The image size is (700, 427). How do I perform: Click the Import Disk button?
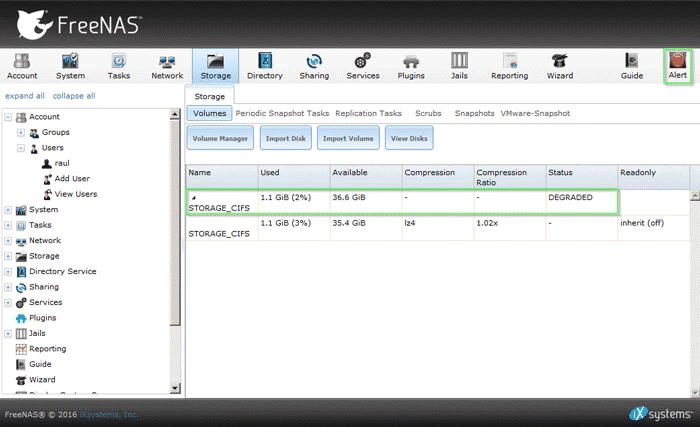tap(286, 138)
